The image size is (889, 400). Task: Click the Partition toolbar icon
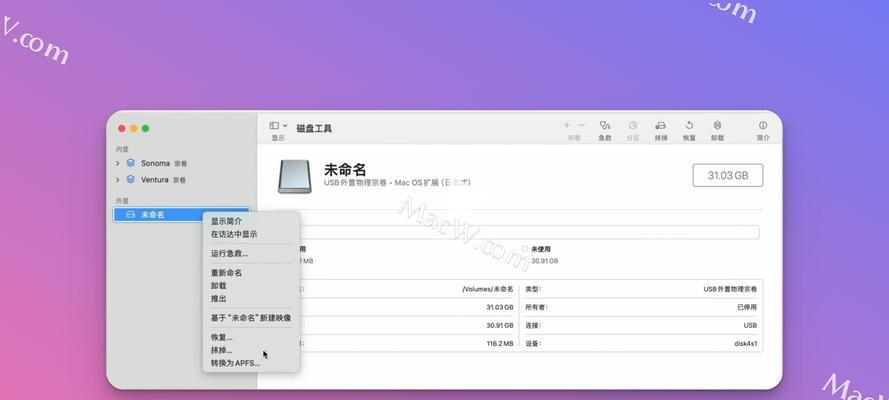[x=633, y=125]
